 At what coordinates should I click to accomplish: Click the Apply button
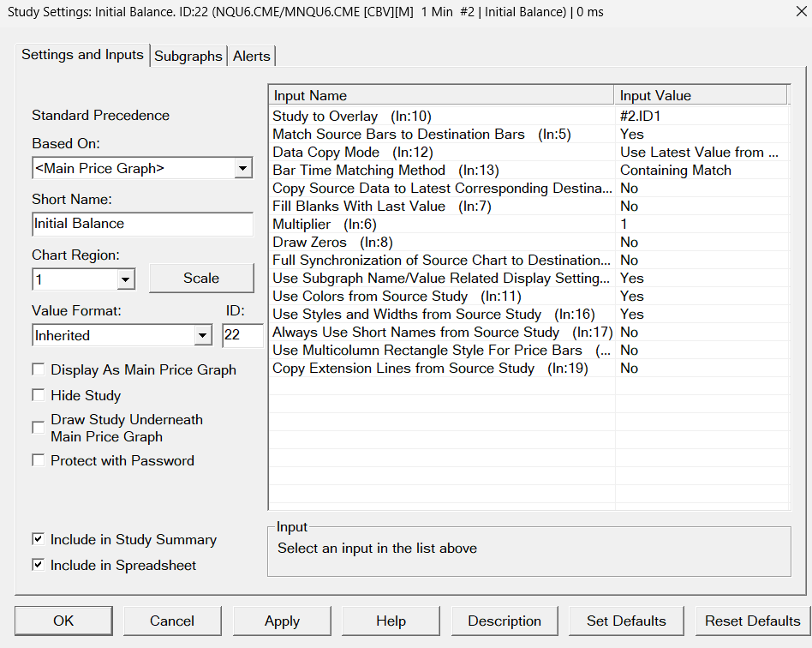pyautogui.click(x=282, y=621)
